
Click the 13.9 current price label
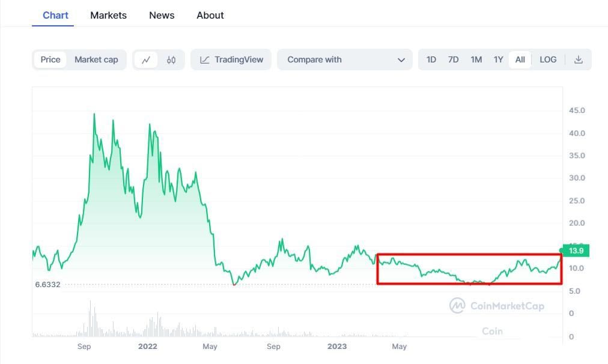pos(576,250)
